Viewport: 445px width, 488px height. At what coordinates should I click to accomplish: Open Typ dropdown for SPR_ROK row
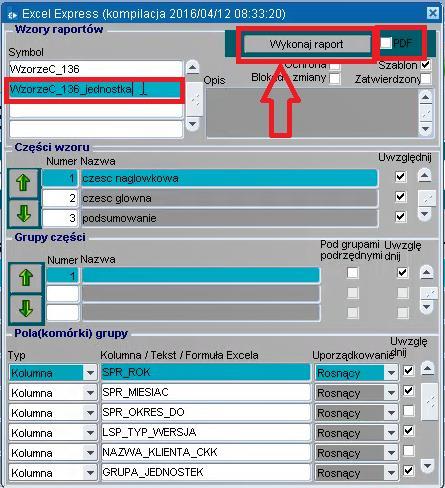pos(90,373)
